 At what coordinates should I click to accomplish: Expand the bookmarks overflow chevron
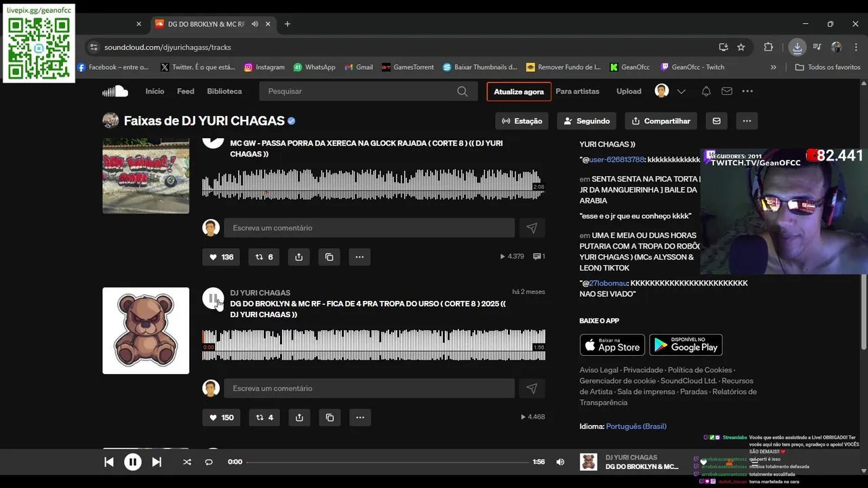[773, 67]
